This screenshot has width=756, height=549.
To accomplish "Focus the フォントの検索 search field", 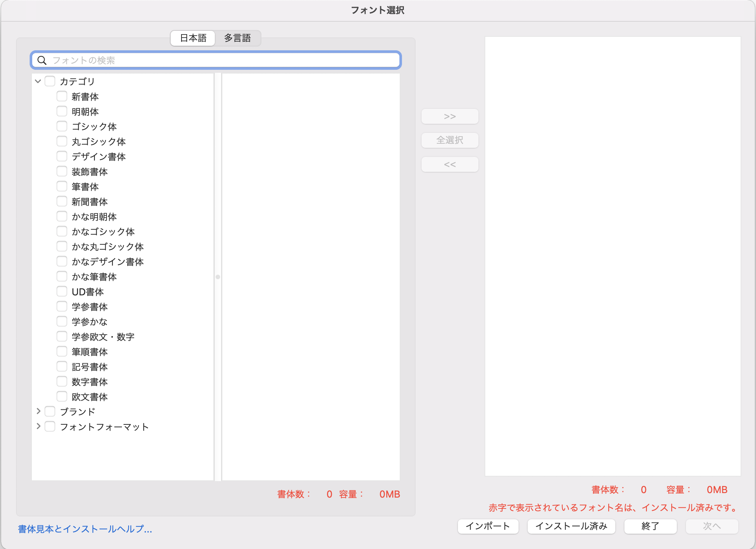I will click(225, 60).
